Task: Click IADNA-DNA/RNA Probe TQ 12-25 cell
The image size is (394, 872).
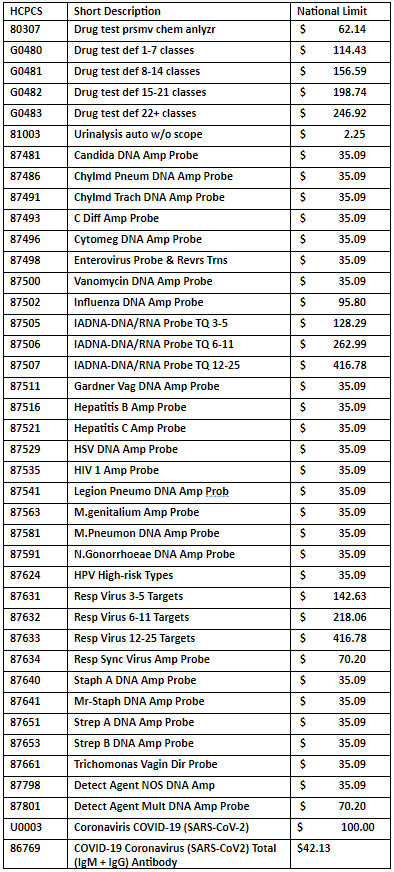Action: tap(180, 365)
